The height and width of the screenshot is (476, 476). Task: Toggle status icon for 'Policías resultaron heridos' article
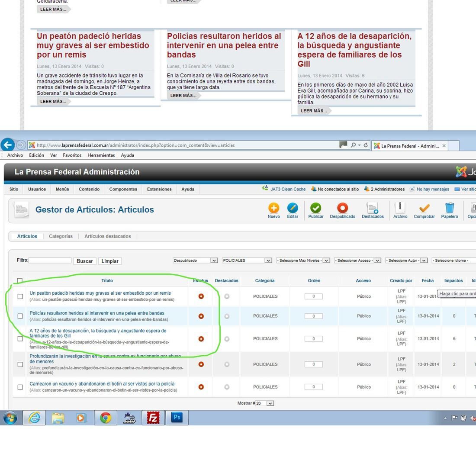click(201, 316)
